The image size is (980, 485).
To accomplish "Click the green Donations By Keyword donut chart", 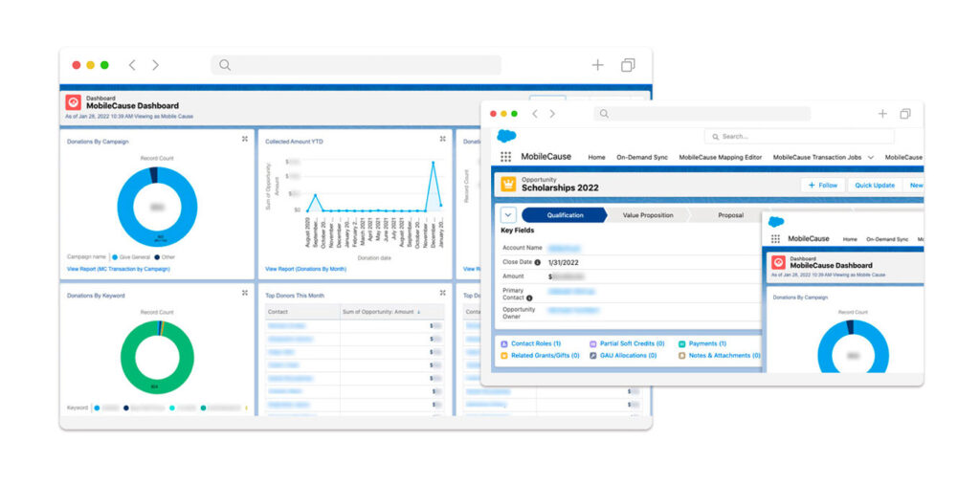I will [x=157, y=357].
